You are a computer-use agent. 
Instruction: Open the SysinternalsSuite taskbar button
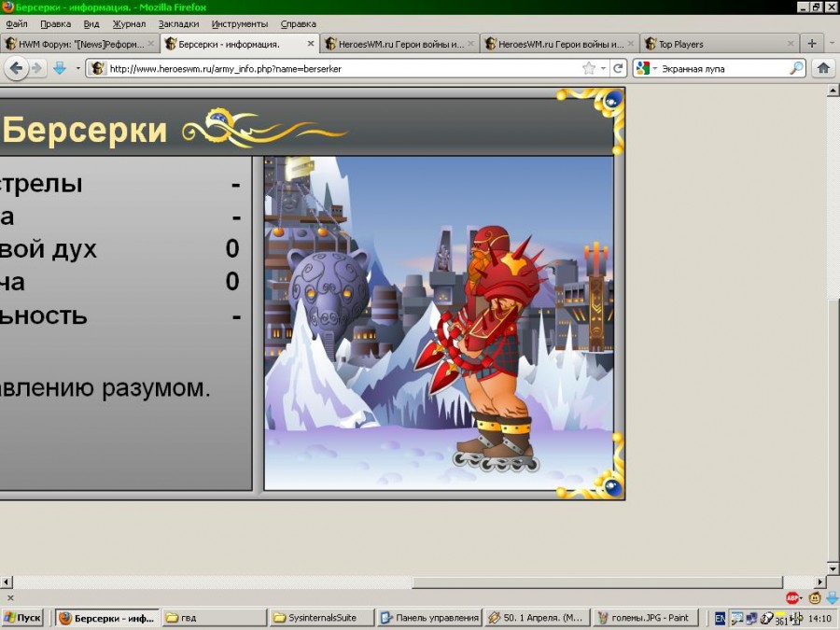point(321,618)
